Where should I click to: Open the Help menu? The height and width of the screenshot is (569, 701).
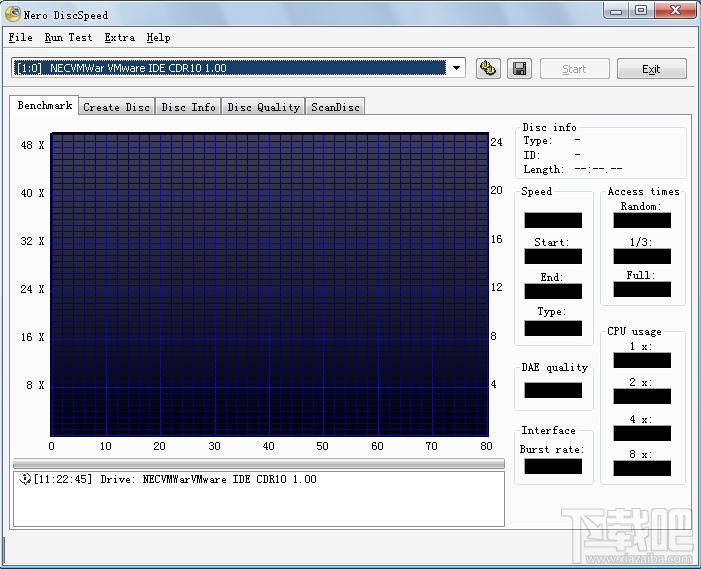tap(158, 38)
